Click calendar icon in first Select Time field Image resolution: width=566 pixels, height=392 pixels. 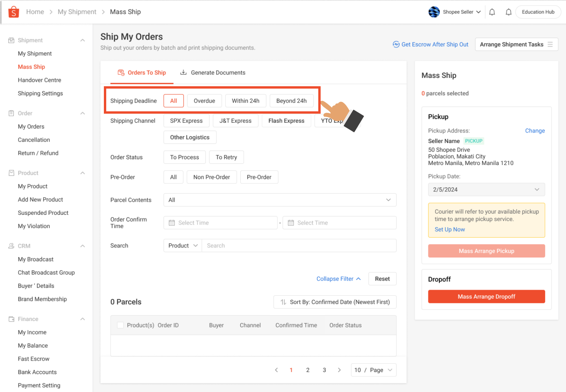pos(172,223)
